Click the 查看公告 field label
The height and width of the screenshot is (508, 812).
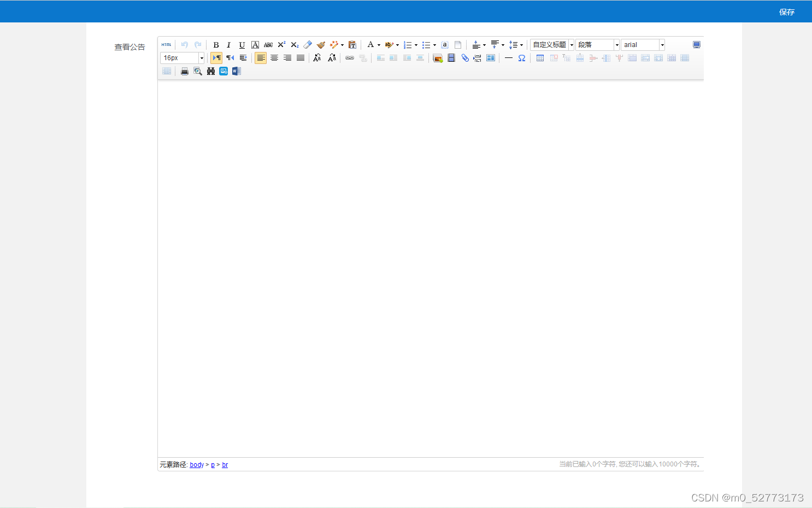pos(130,47)
